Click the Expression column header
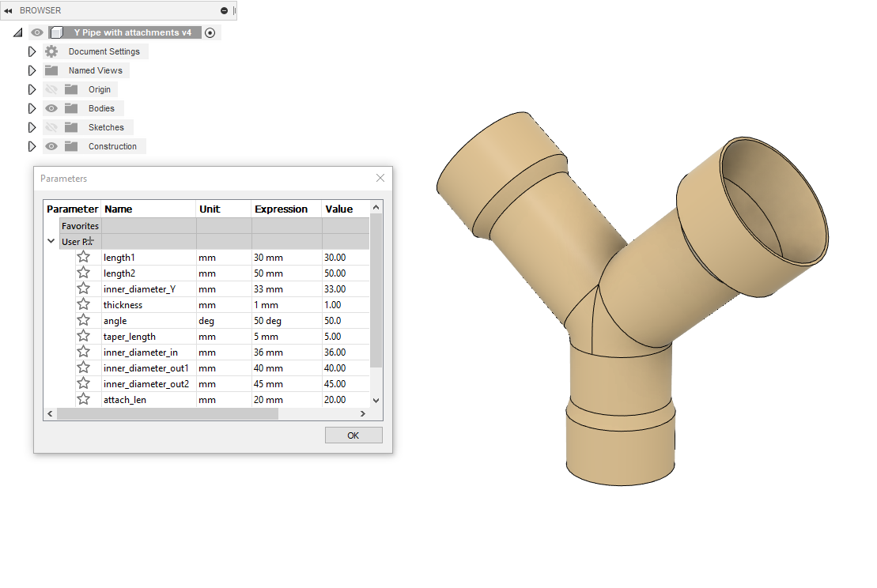The height and width of the screenshot is (588, 877). [286, 209]
